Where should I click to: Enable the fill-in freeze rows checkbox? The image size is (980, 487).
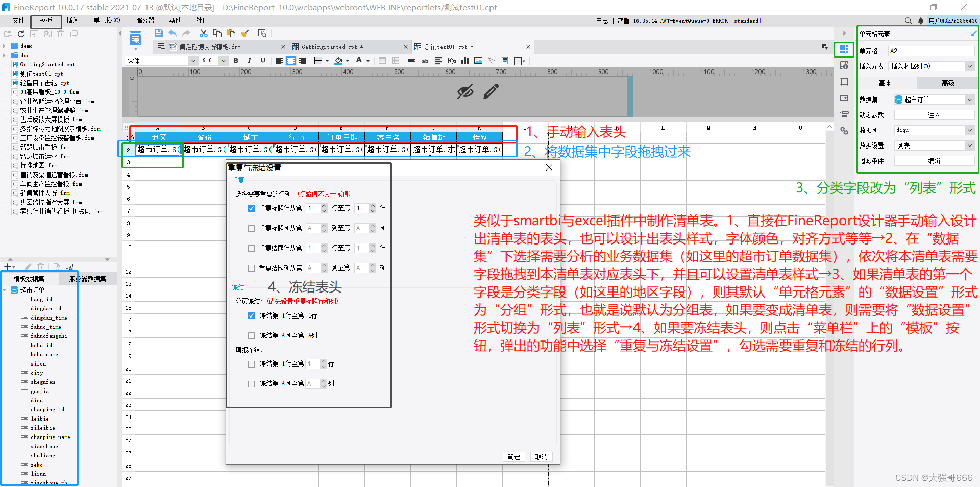tap(251, 364)
